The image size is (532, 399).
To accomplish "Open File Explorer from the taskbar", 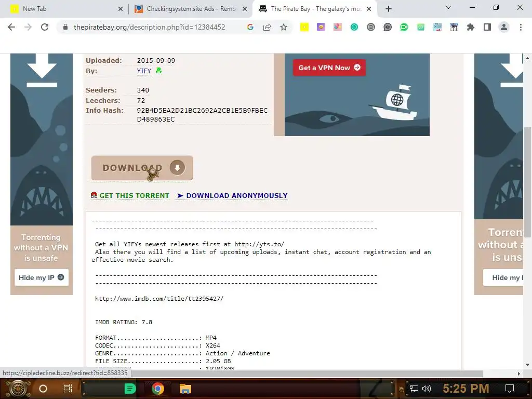I will [x=185, y=389].
